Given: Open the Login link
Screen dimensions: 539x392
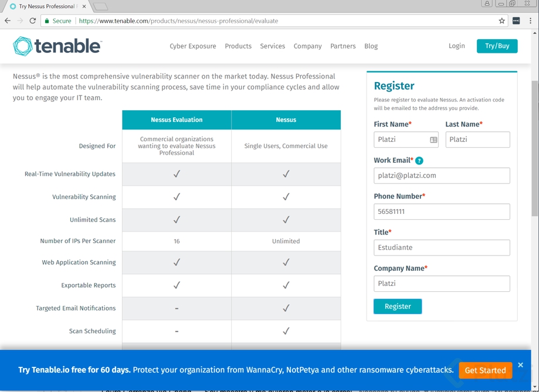Looking at the screenshot, I should 456,46.
